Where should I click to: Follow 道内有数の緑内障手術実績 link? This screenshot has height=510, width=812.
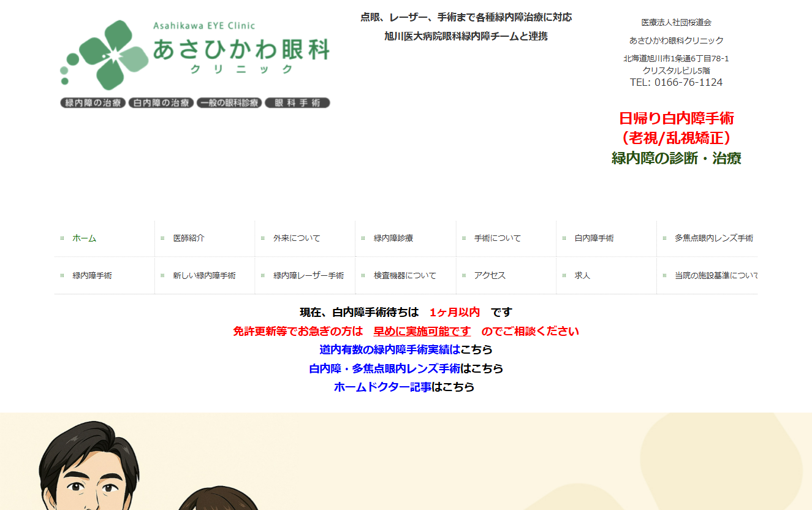(390, 350)
